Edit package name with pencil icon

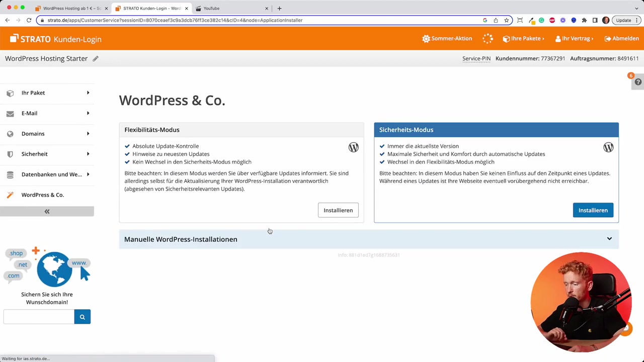pyautogui.click(x=96, y=58)
